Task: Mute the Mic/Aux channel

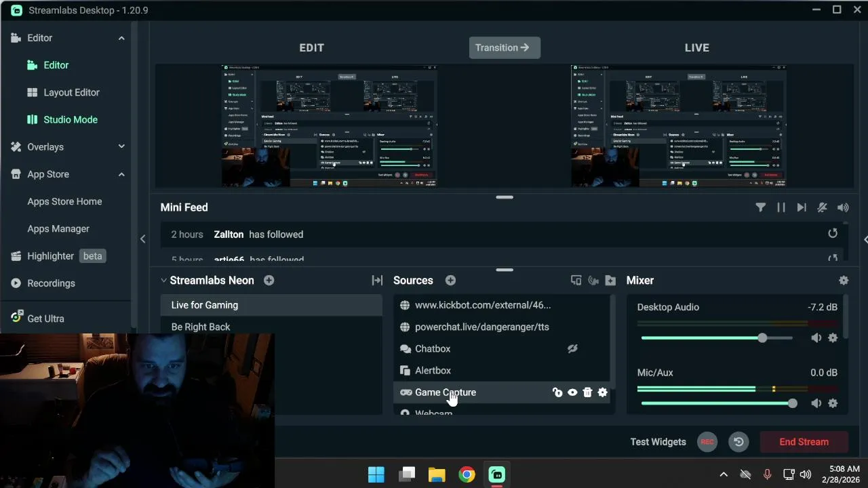Action: click(x=816, y=403)
